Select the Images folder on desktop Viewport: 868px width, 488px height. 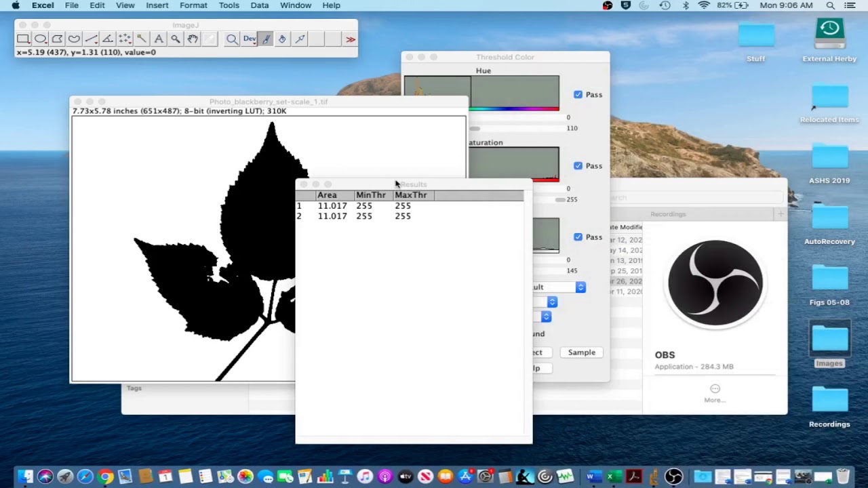pos(829,345)
